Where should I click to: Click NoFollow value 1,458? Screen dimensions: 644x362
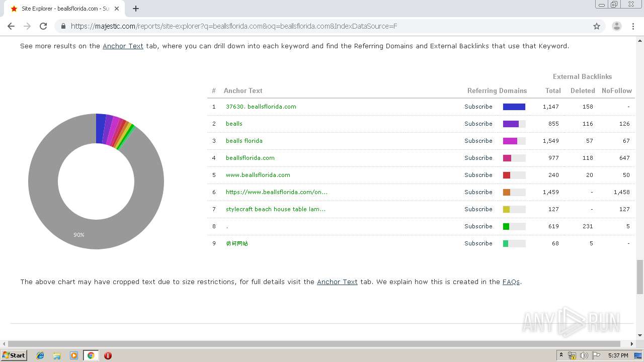coord(622,192)
